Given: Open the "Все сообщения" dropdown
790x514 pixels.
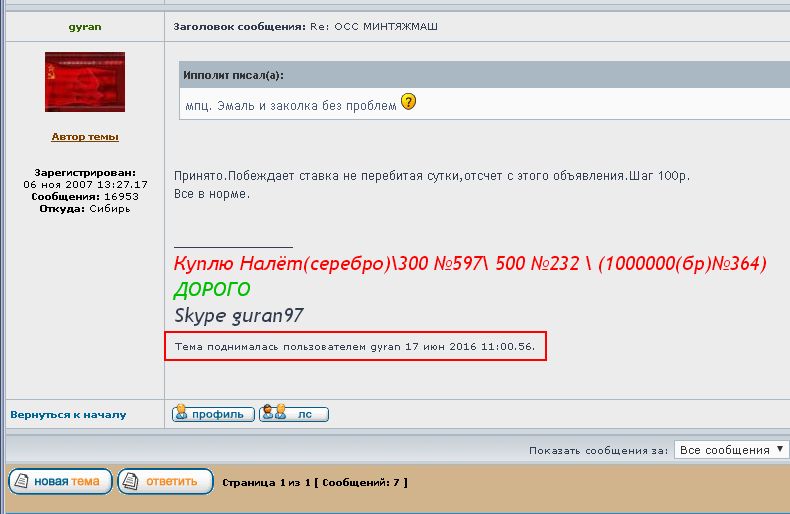Looking at the screenshot, I should click(x=731, y=450).
